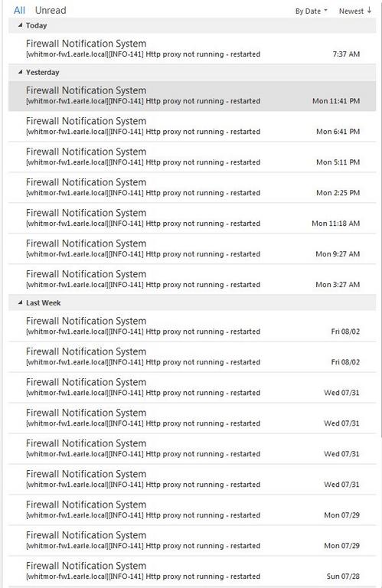Collapse the Last Week group triangle
The width and height of the screenshot is (382, 588).
tap(20, 302)
